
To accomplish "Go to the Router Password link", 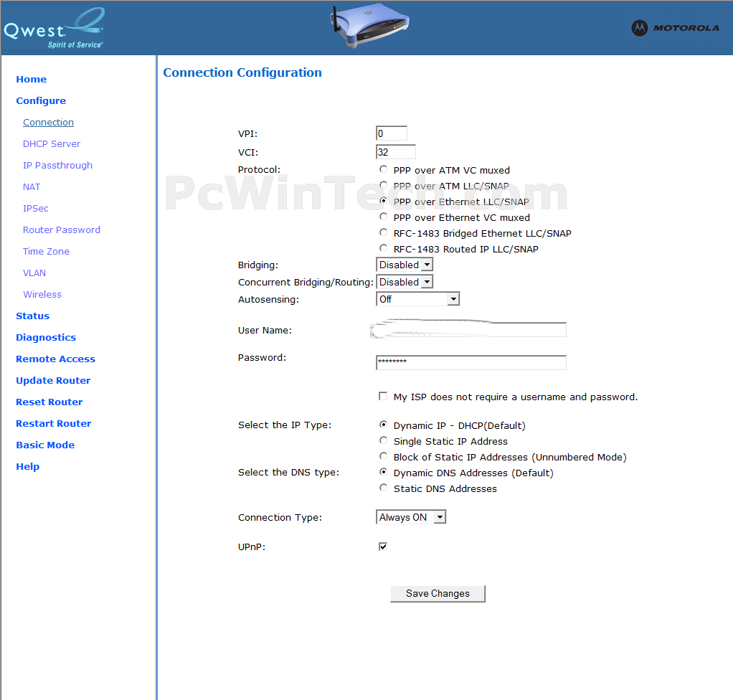I will point(62,230).
